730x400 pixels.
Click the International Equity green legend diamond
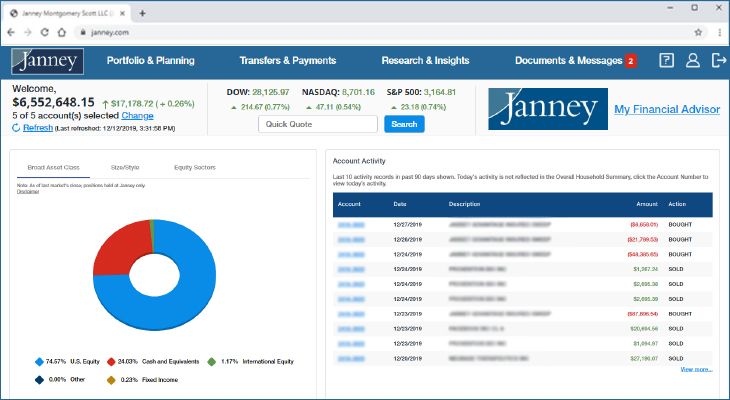(212, 362)
